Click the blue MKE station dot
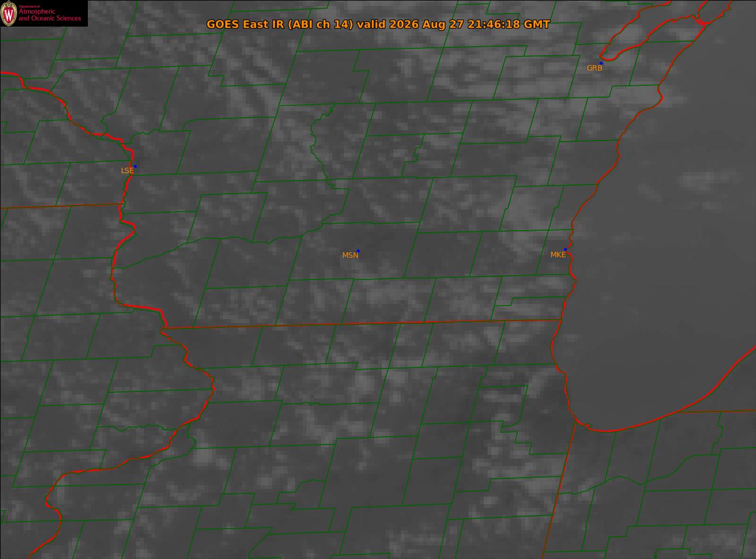The image size is (756, 559). 565,249
